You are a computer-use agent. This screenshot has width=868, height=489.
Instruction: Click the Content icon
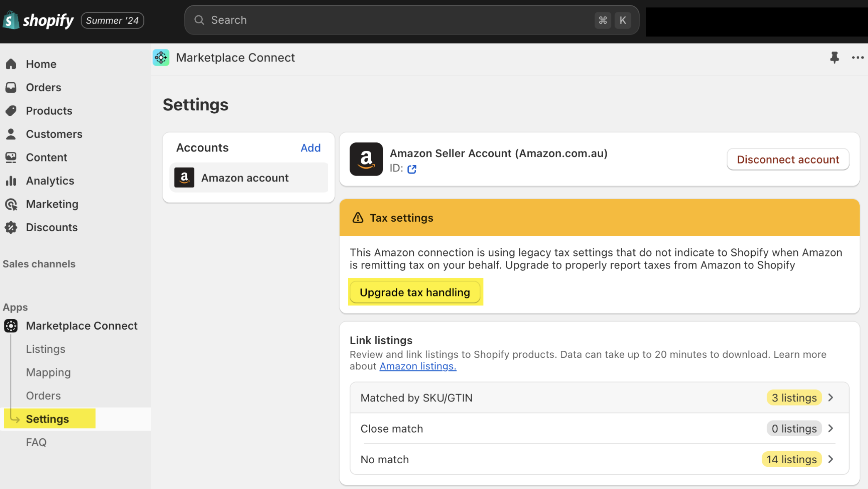coord(11,157)
